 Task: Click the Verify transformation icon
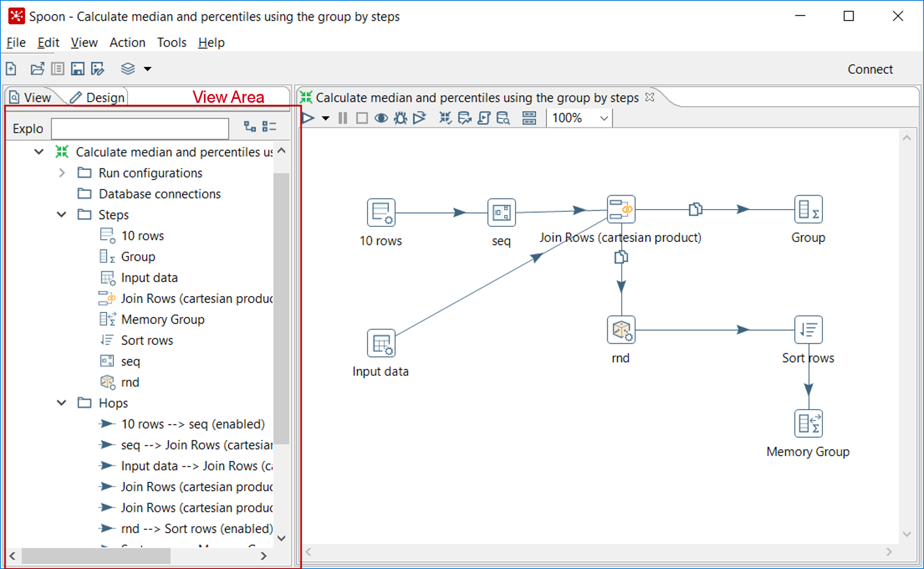[445, 118]
